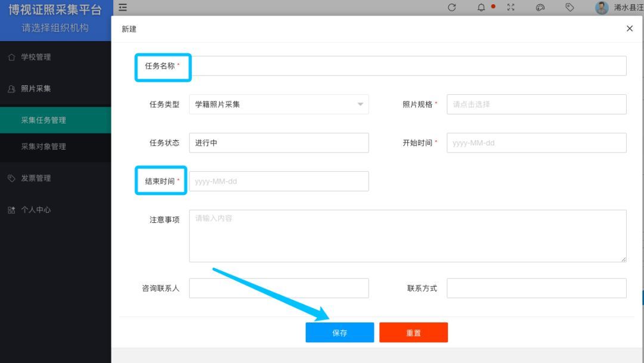Click the 新建 dialog title
Image resolution: width=644 pixels, height=363 pixels.
(x=129, y=29)
